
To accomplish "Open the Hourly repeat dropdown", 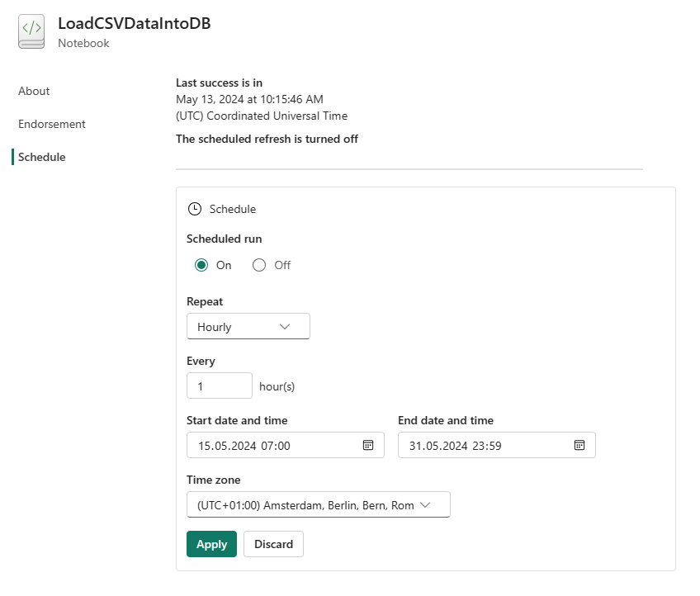I will [248, 326].
